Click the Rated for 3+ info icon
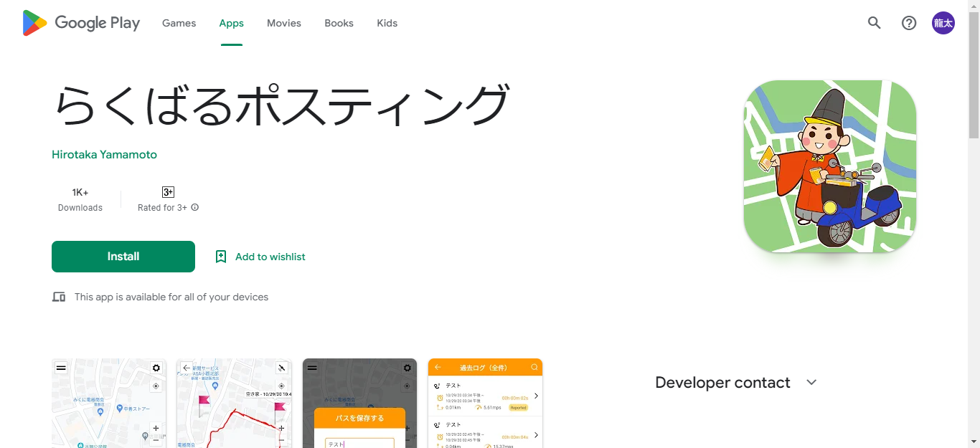 (195, 208)
